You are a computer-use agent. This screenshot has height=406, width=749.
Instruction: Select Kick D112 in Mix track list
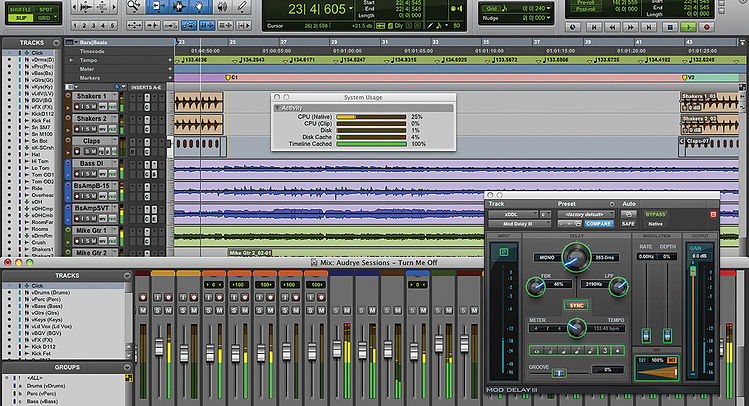click(x=43, y=347)
